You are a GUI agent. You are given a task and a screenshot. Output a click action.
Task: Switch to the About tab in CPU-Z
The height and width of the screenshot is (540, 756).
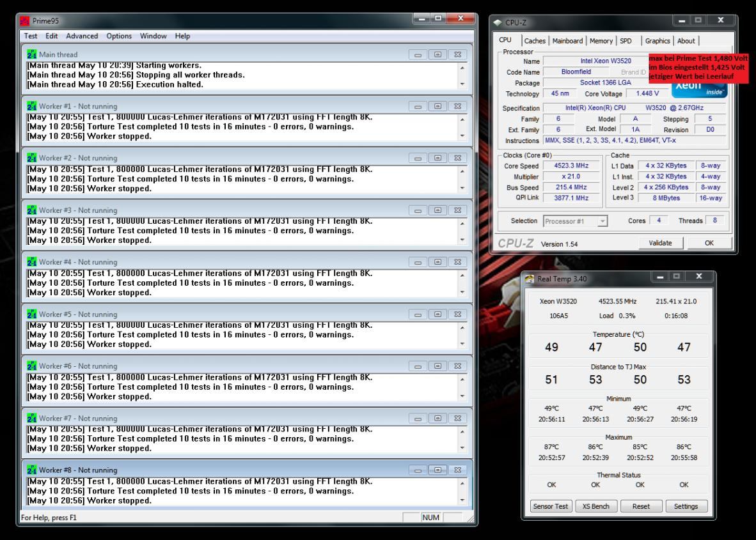[686, 41]
